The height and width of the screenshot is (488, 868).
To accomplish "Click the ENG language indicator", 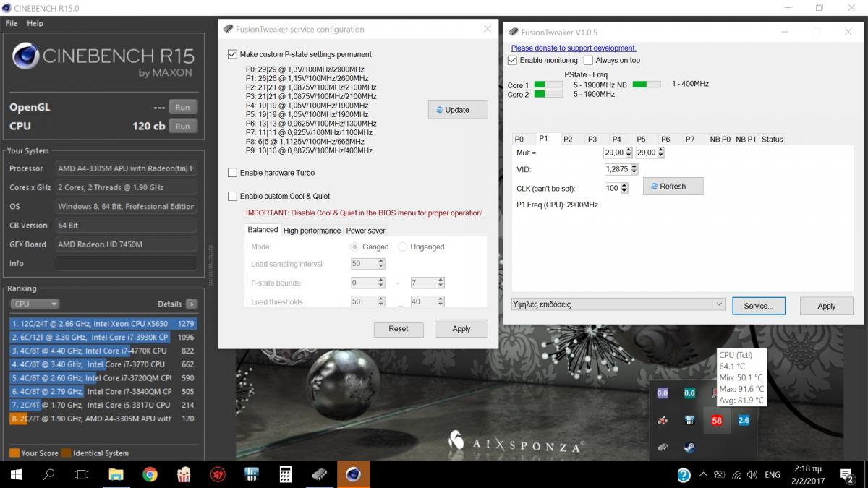I will pos(773,475).
